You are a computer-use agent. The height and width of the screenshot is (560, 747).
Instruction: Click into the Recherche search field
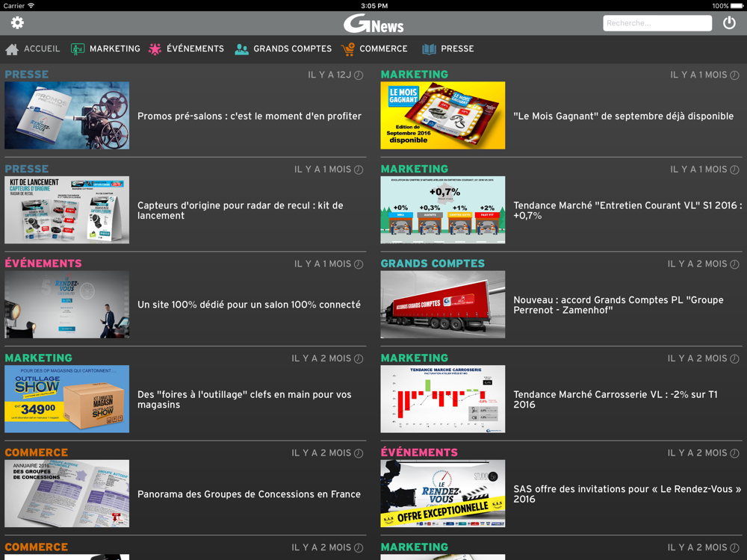click(657, 23)
